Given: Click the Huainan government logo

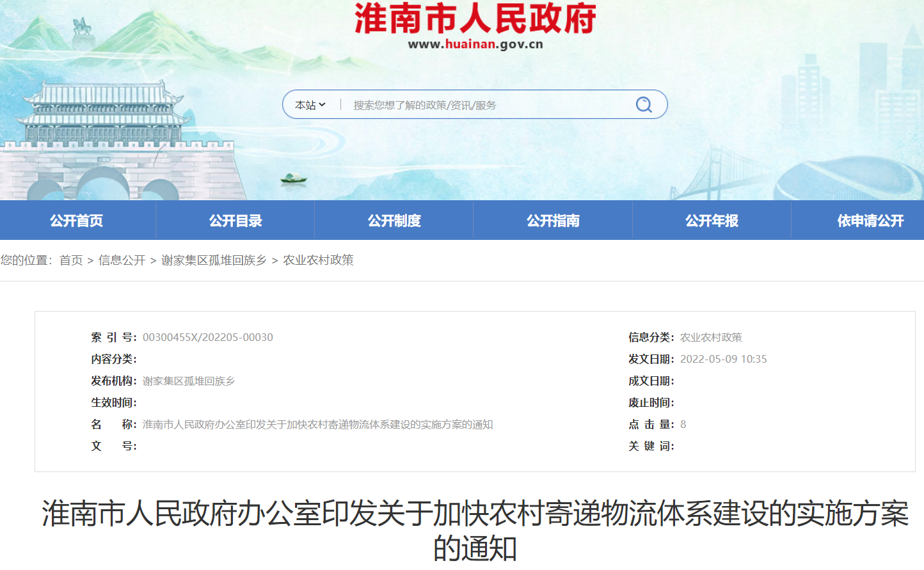Looking at the screenshot, I should tap(472, 19).
